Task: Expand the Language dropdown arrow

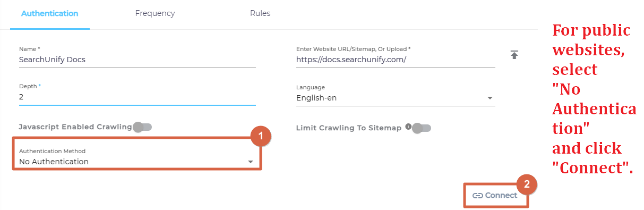Action: click(490, 98)
